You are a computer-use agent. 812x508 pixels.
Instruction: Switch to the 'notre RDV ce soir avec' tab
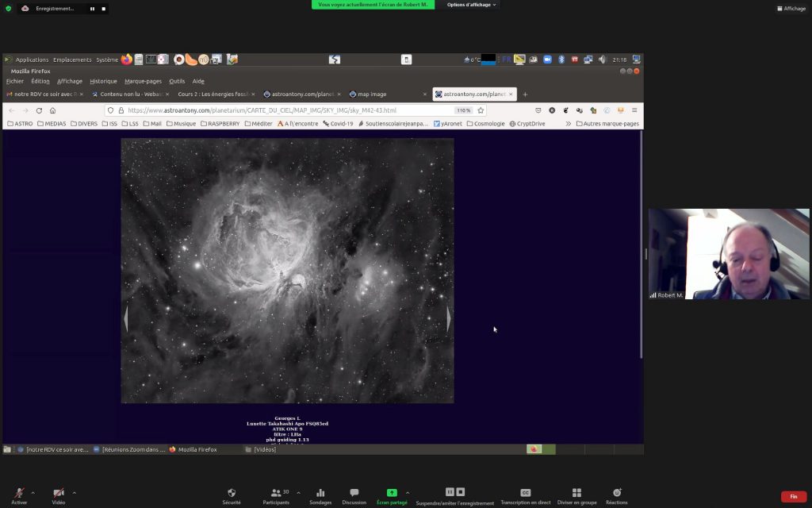click(x=44, y=94)
